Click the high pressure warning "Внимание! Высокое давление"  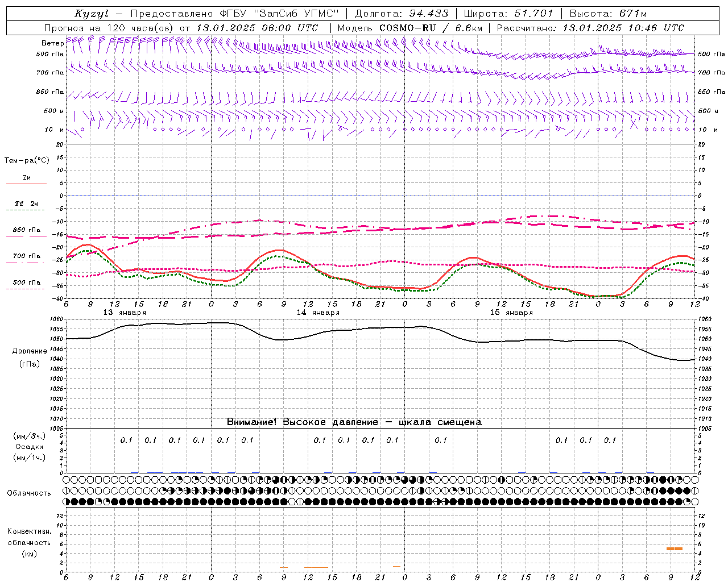[x=302, y=422]
